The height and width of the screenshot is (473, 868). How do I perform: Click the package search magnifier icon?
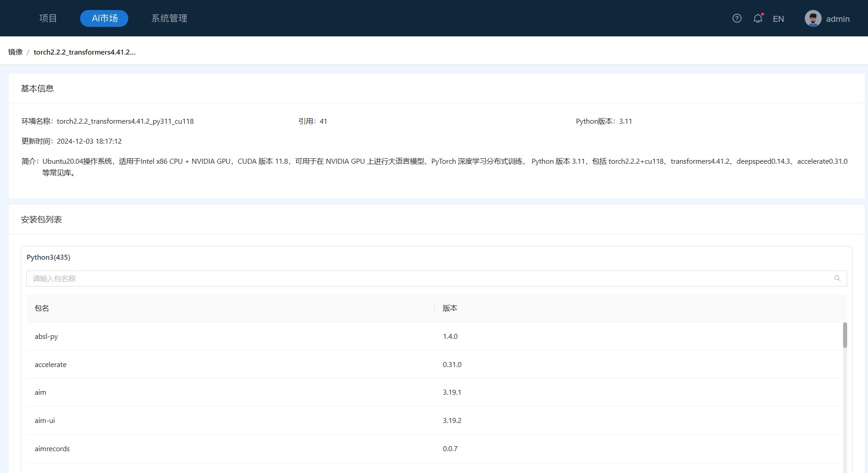837,278
